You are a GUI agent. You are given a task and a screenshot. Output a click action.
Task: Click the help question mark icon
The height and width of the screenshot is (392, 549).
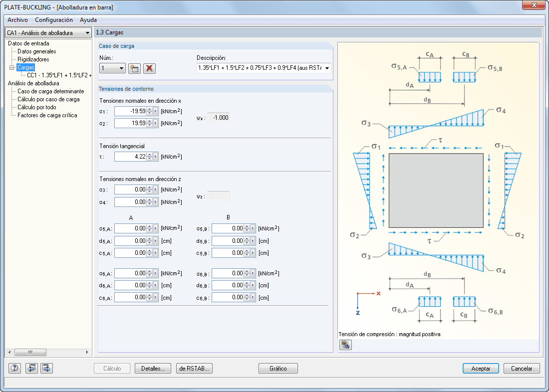click(x=14, y=368)
